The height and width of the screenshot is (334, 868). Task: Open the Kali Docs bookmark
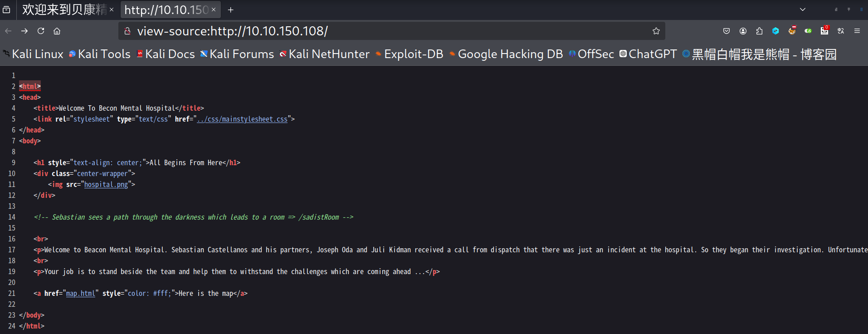pyautogui.click(x=166, y=54)
